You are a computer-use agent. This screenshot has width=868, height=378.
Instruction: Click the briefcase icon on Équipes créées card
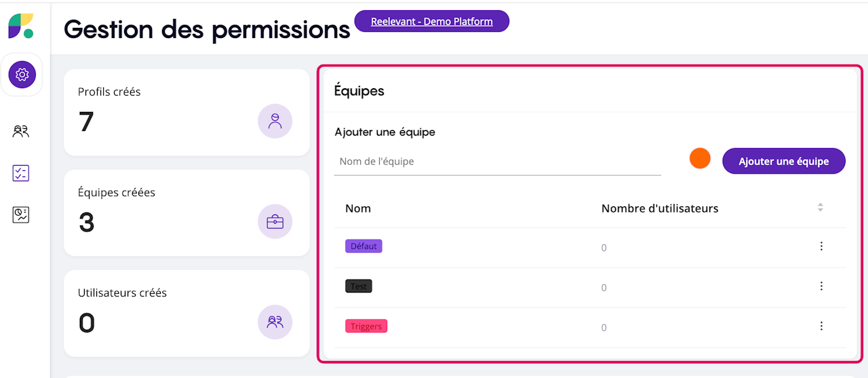point(275,222)
